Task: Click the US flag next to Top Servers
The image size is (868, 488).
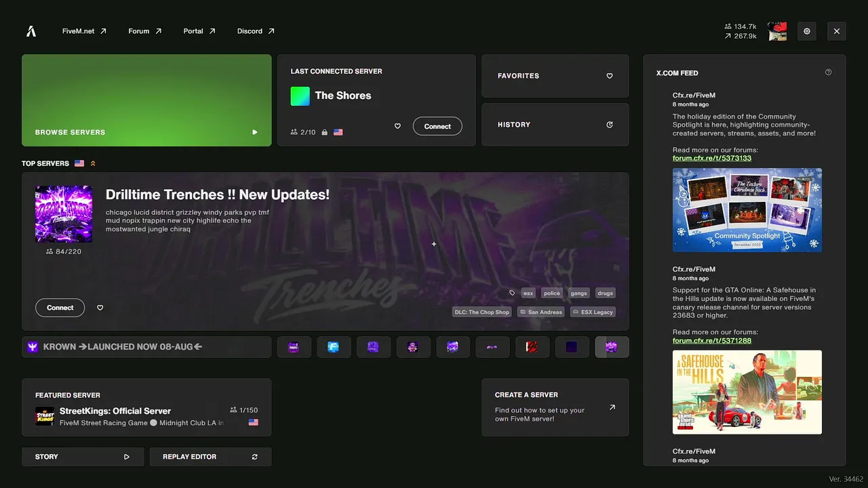Action: [79, 163]
